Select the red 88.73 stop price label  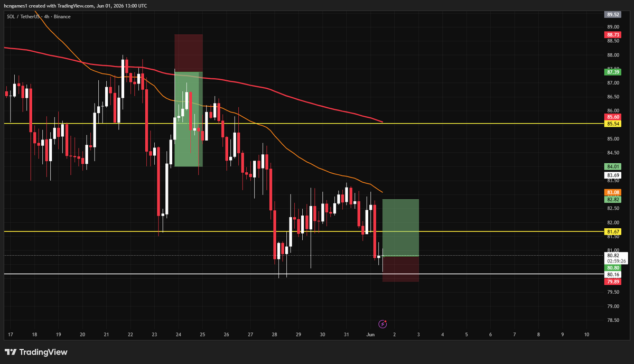[x=613, y=35]
